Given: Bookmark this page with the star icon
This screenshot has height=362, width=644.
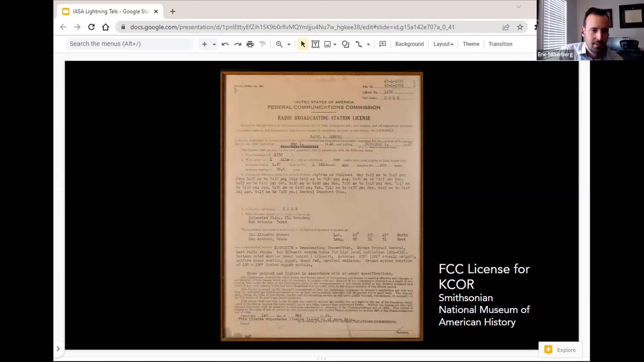Looking at the screenshot, I should coord(520,27).
